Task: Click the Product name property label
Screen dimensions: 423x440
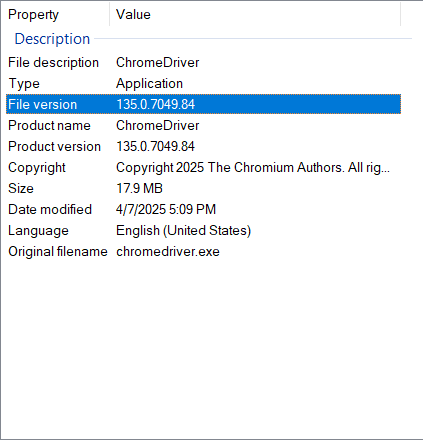Action: (x=49, y=125)
